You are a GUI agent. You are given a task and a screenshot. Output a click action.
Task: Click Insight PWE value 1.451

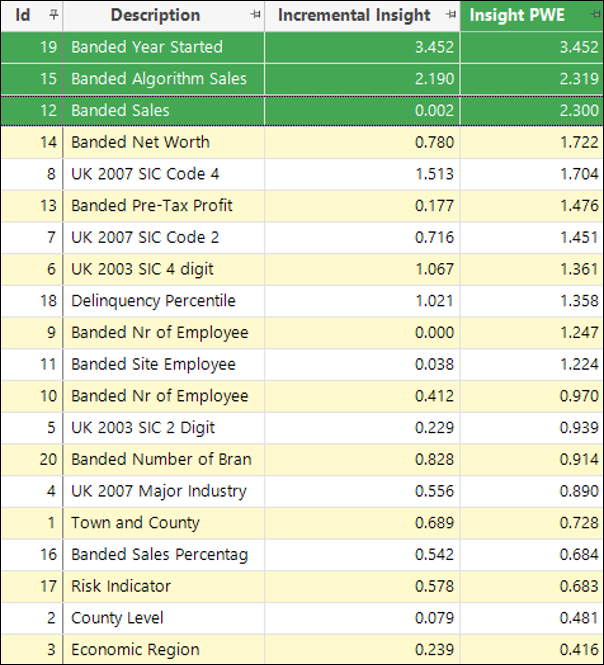579,237
